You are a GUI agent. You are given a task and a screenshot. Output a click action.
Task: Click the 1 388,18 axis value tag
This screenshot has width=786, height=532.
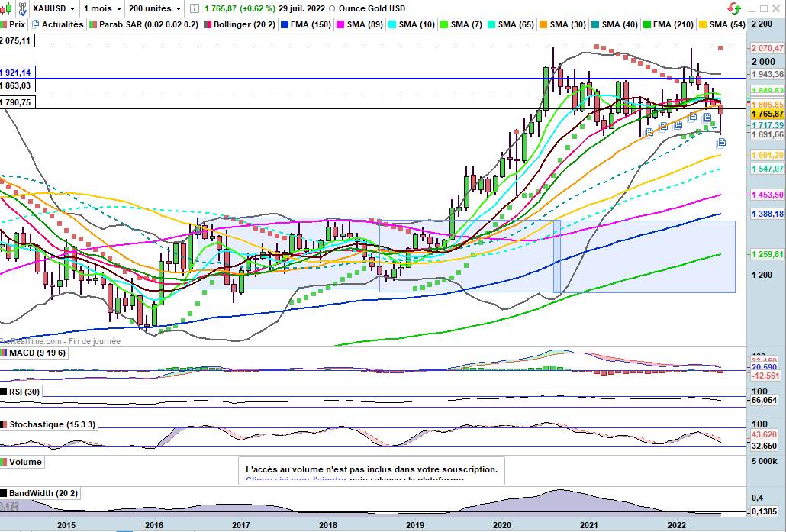click(x=767, y=214)
